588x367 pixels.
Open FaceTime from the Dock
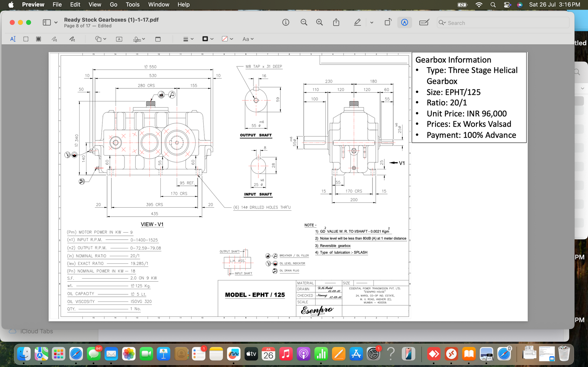click(146, 354)
